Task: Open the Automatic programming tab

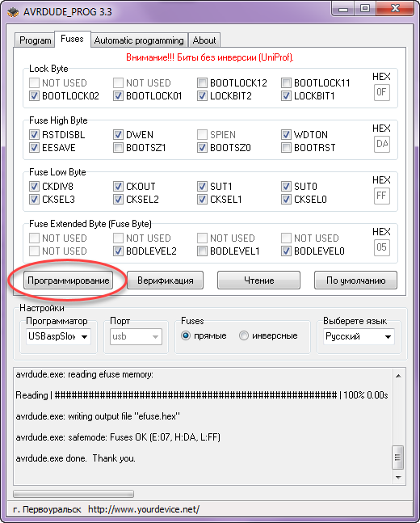Action: click(139, 40)
